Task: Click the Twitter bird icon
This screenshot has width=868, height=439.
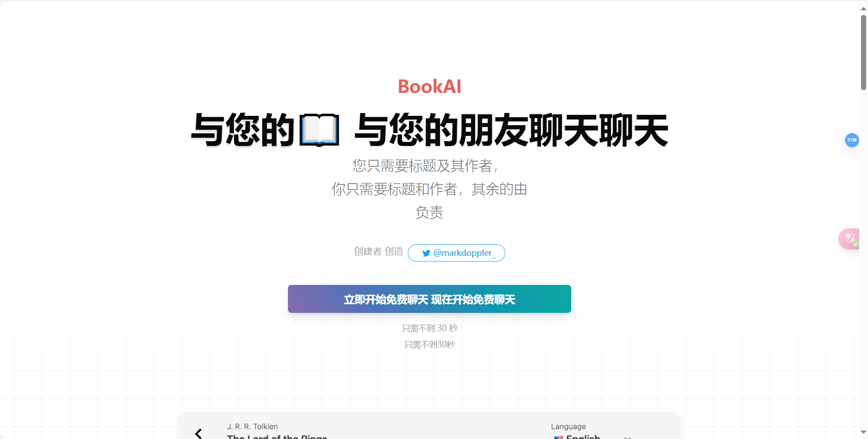Action: click(426, 253)
